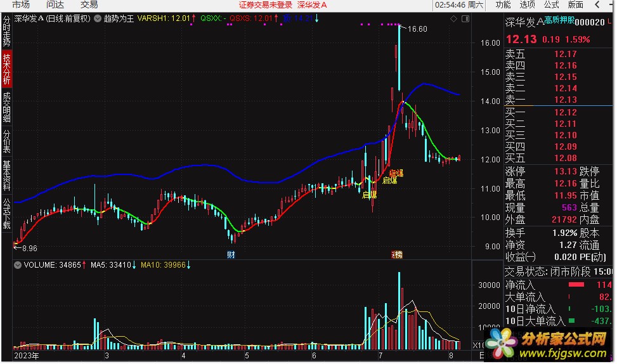Open the 功能 menu
617x364 pixels.
[503, 4]
